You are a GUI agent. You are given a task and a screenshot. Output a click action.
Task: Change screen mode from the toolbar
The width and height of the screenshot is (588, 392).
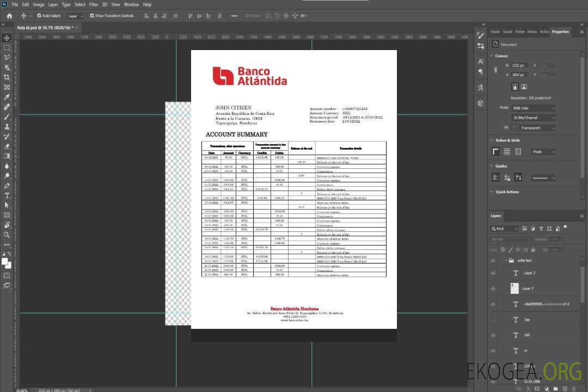[x=7, y=285]
